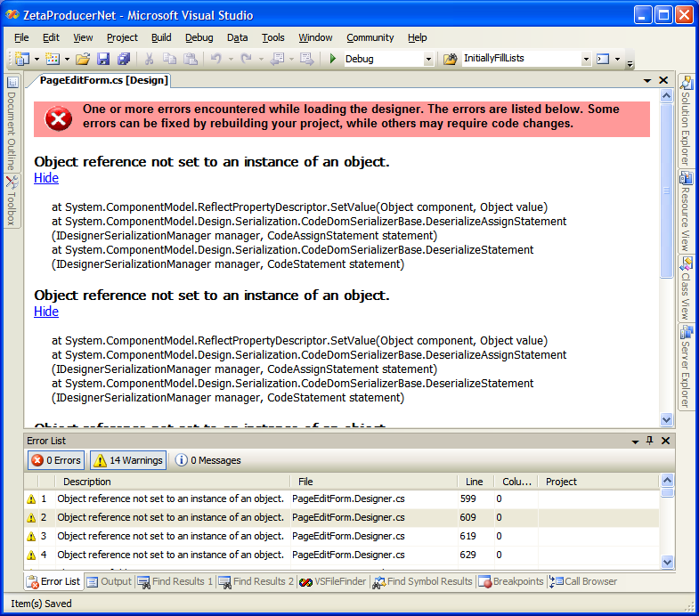Open the Project menu
The image size is (699, 616).
point(122,38)
